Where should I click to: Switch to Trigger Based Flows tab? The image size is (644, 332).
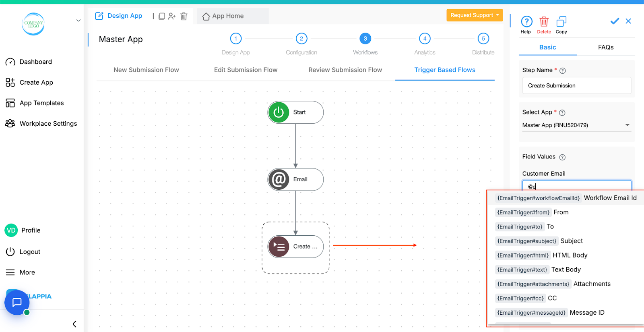click(x=445, y=70)
